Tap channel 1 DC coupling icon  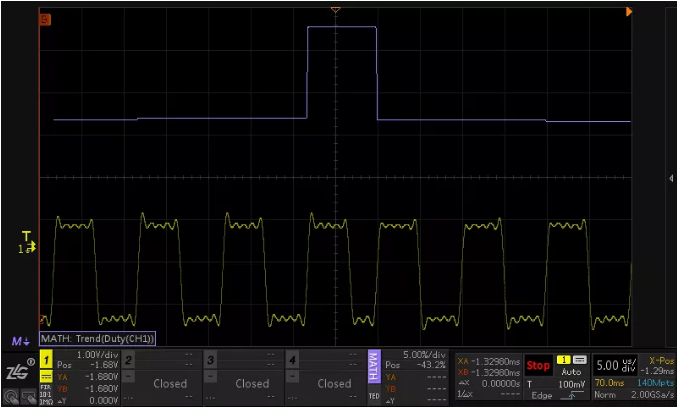coord(46,377)
